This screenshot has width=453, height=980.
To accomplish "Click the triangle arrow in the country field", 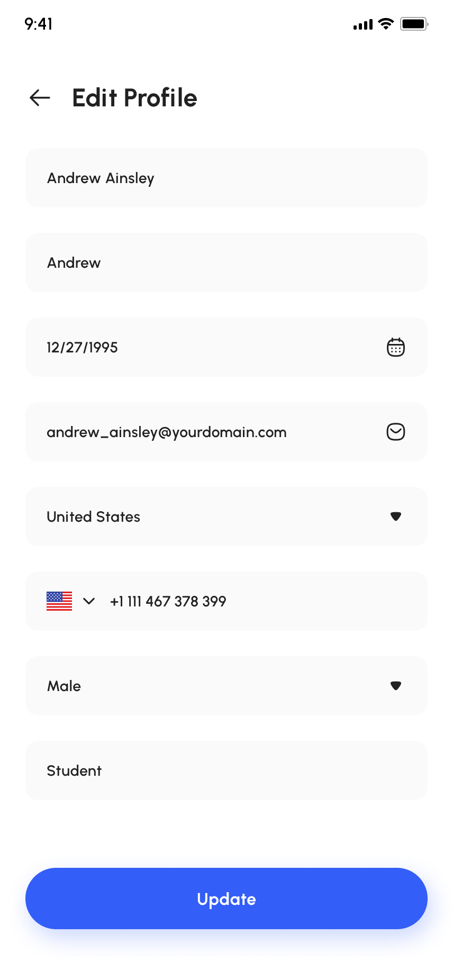I will [395, 516].
